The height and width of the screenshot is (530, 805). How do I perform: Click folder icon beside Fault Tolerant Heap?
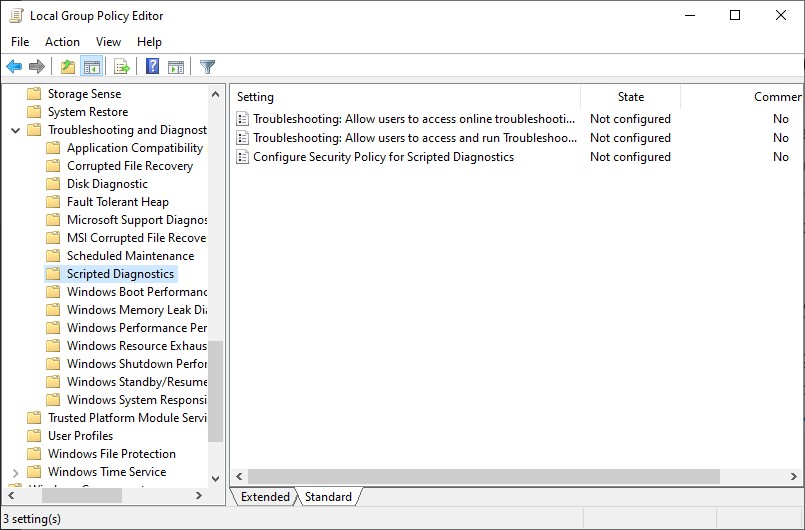[x=53, y=202]
